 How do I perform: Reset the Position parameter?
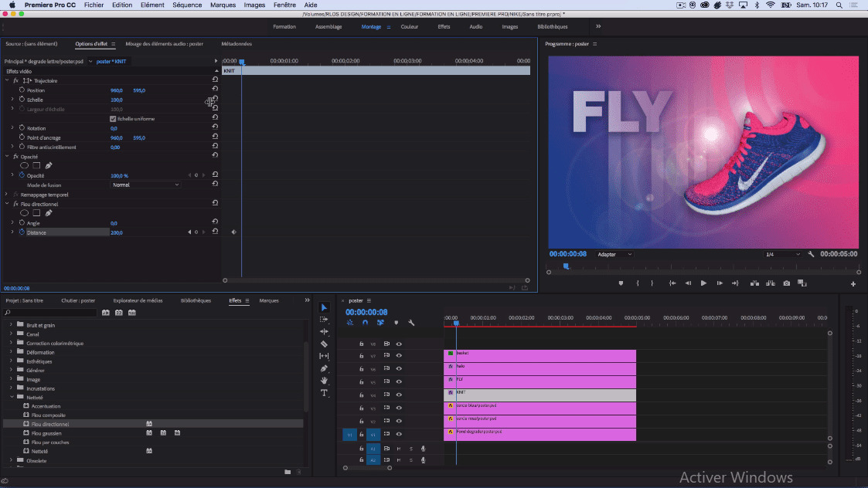215,90
